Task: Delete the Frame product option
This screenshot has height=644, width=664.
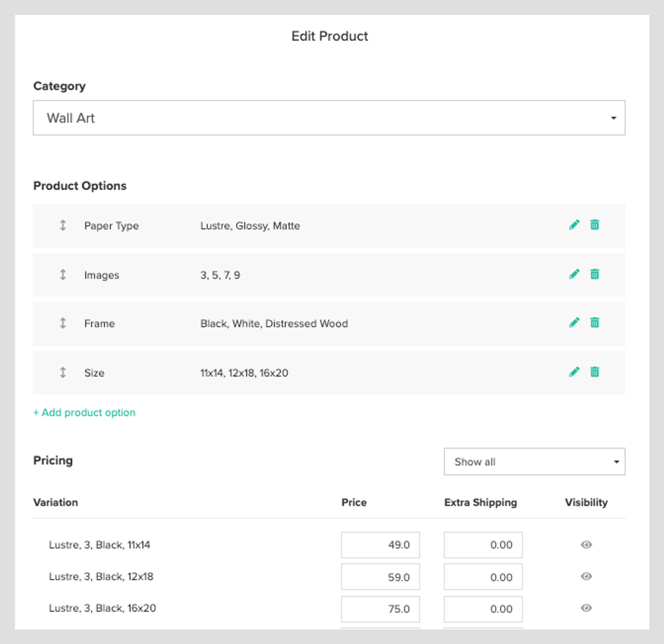Action: [x=595, y=323]
